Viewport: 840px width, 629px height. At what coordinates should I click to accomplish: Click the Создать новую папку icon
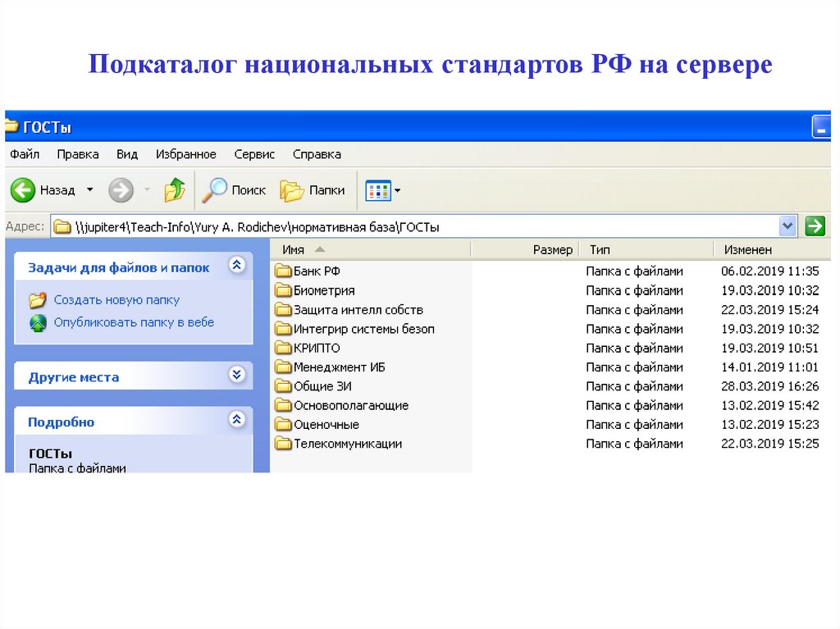(x=38, y=300)
